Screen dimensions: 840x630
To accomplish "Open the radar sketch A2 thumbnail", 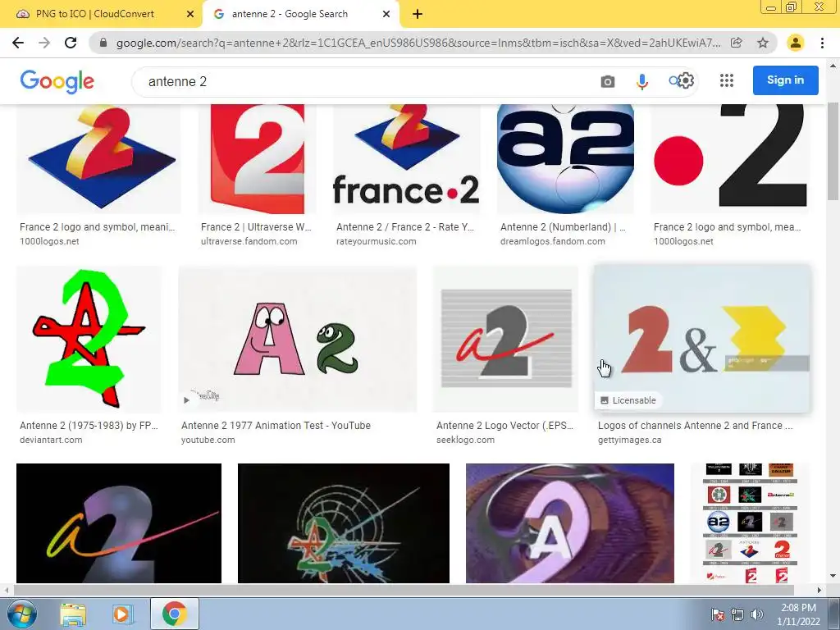I will click(344, 523).
